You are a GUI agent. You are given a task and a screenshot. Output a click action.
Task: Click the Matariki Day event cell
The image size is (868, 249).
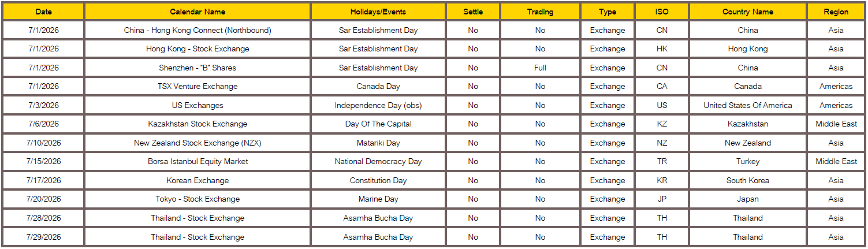click(378, 143)
